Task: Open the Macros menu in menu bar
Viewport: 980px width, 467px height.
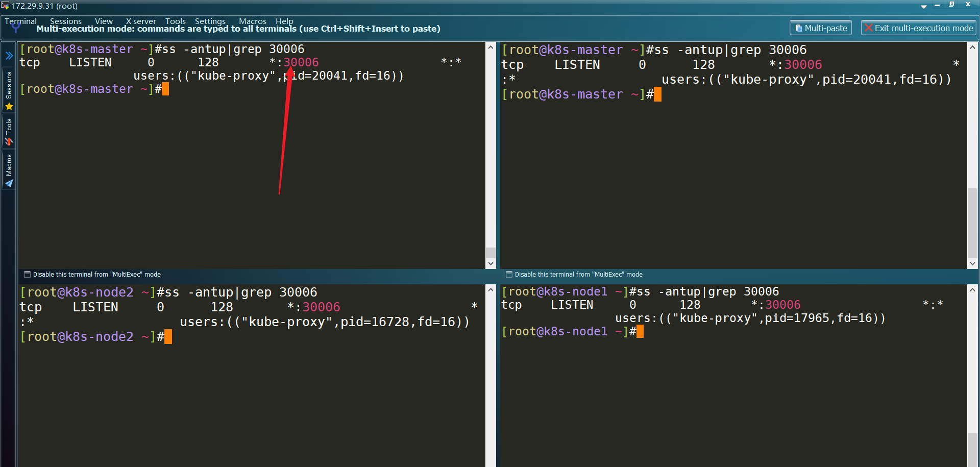Action: (252, 21)
